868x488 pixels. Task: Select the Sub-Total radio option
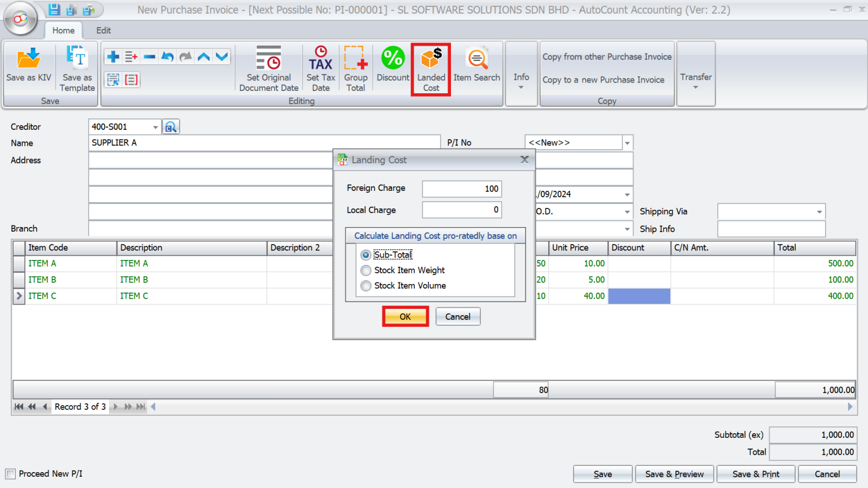[366, 255]
